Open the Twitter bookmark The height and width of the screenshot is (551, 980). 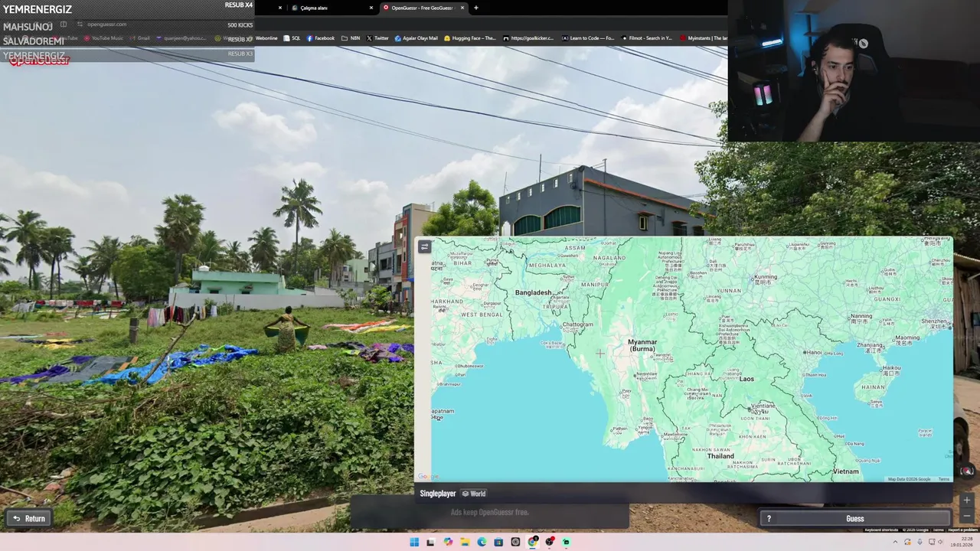click(377, 37)
